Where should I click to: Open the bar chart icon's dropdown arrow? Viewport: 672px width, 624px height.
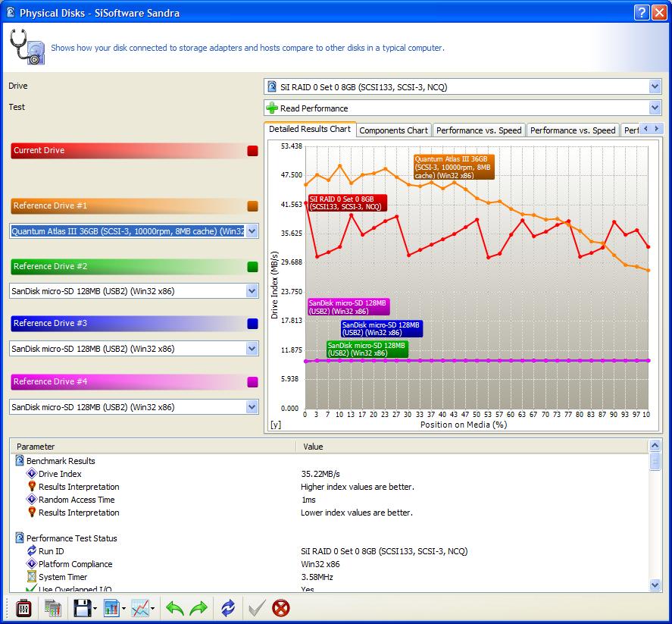click(123, 609)
